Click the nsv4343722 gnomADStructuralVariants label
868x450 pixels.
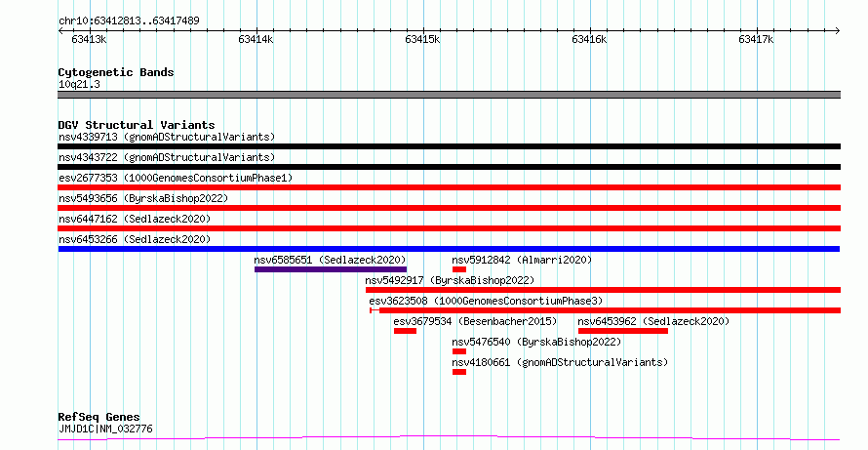pos(167,157)
